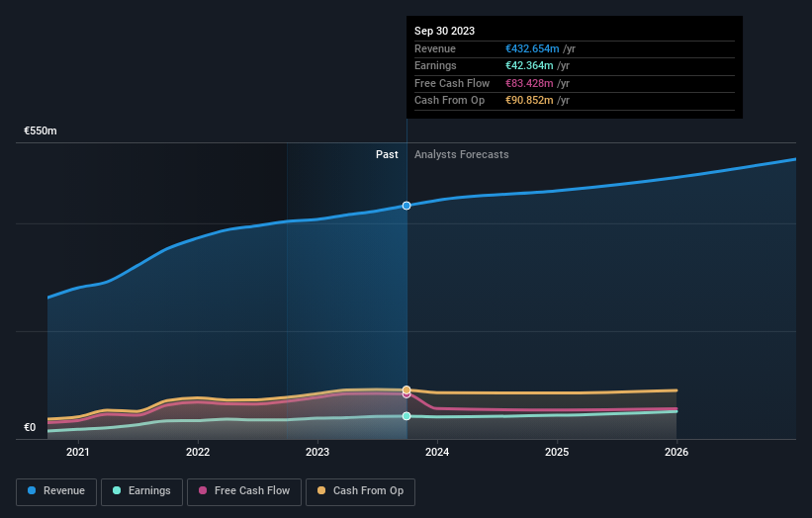
Task: Click the orange Cash From Op data marker
Action: (x=406, y=389)
